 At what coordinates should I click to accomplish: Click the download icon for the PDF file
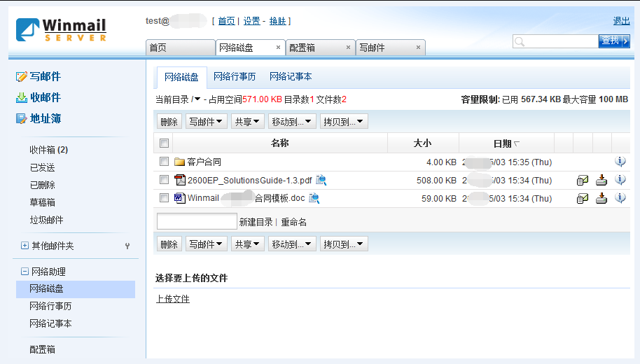(x=601, y=180)
